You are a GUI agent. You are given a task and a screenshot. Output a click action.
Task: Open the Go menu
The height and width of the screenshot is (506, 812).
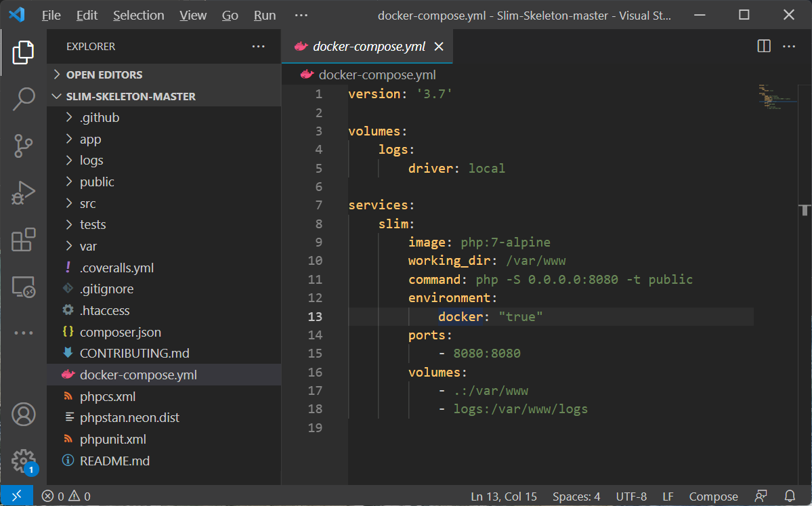tap(230, 16)
